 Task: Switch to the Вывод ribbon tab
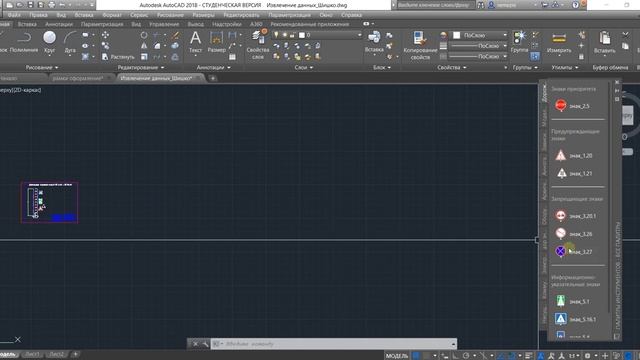tap(196, 24)
